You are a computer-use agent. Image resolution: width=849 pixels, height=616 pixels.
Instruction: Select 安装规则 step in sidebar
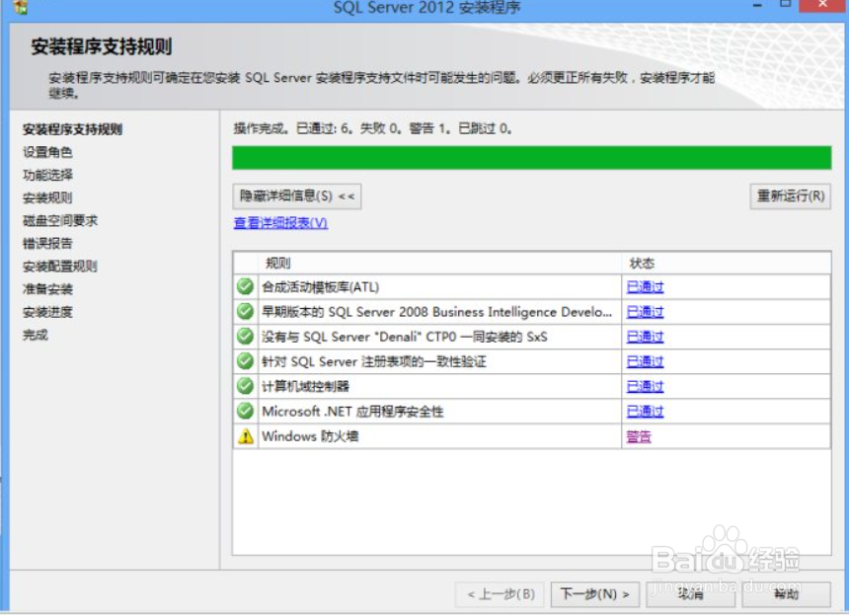(47, 197)
